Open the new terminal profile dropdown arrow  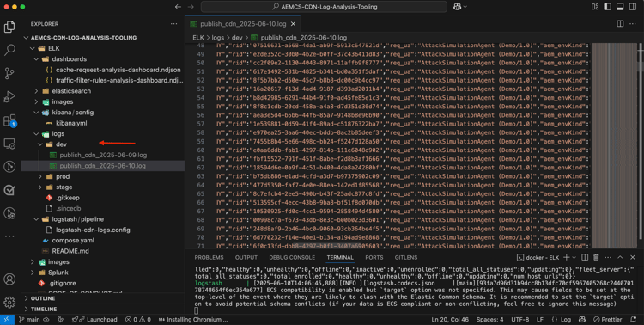point(574,257)
